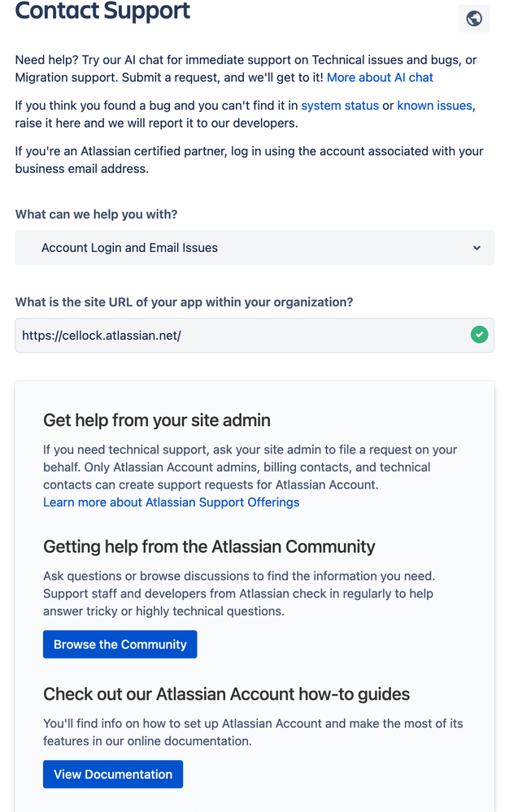Open Learn more about Atlassian Support Offerings
The width and height of the screenshot is (505, 812).
tap(171, 502)
